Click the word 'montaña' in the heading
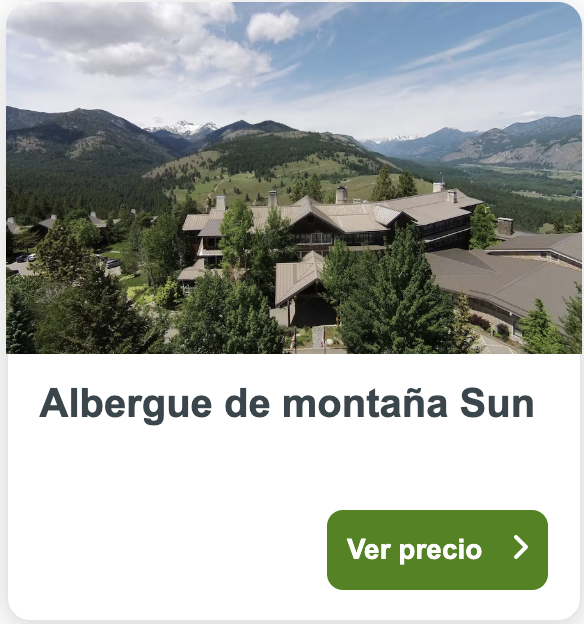The width and height of the screenshot is (584, 624). [x=365, y=403]
